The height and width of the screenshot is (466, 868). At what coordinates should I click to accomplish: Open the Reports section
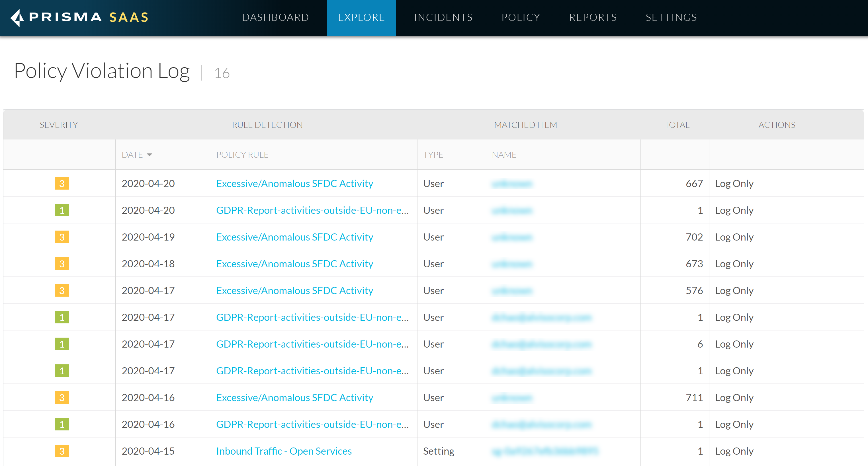593,17
